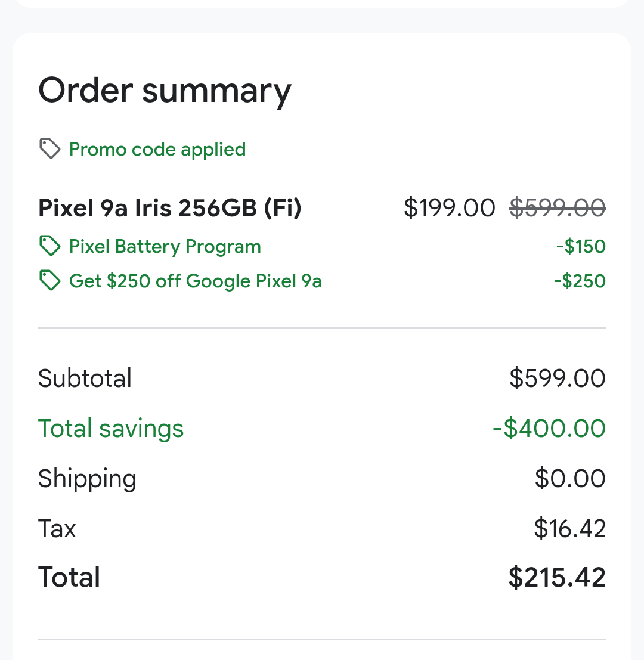Click the struck-through $599.00 original price

pos(558,208)
